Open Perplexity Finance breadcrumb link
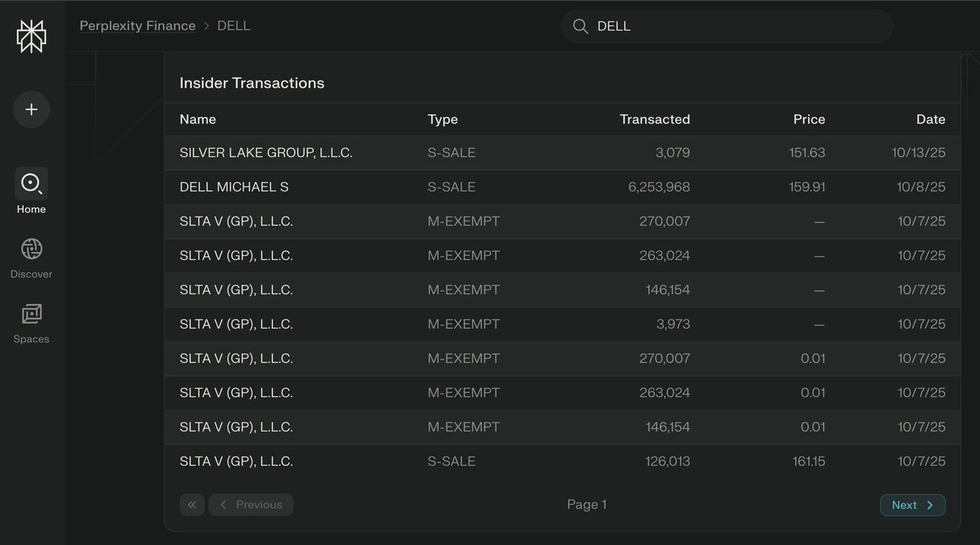Screen dimensions: 980x545 pos(137,26)
